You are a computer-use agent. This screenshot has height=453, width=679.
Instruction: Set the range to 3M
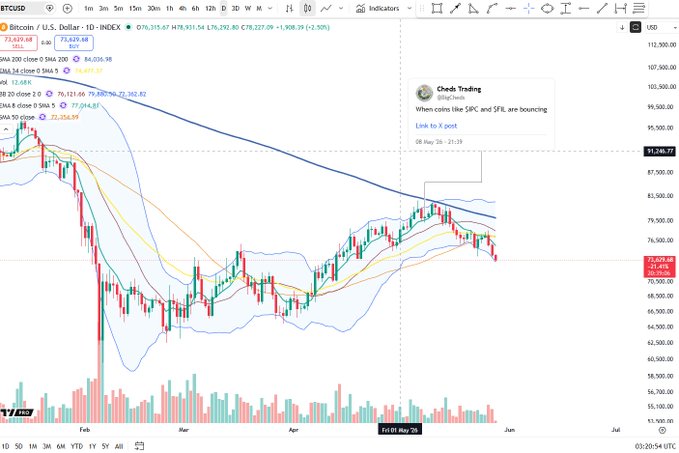(47, 446)
